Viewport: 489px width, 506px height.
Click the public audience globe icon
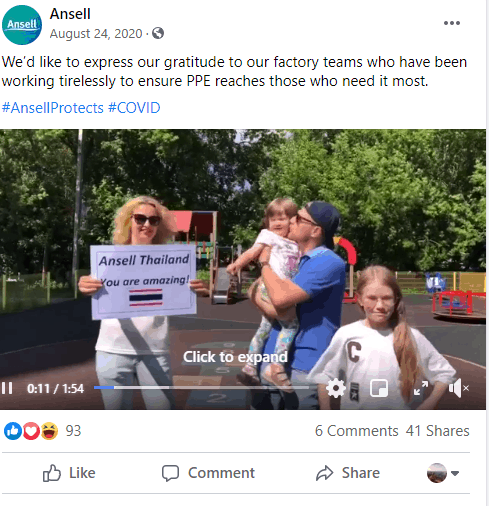tap(158, 33)
